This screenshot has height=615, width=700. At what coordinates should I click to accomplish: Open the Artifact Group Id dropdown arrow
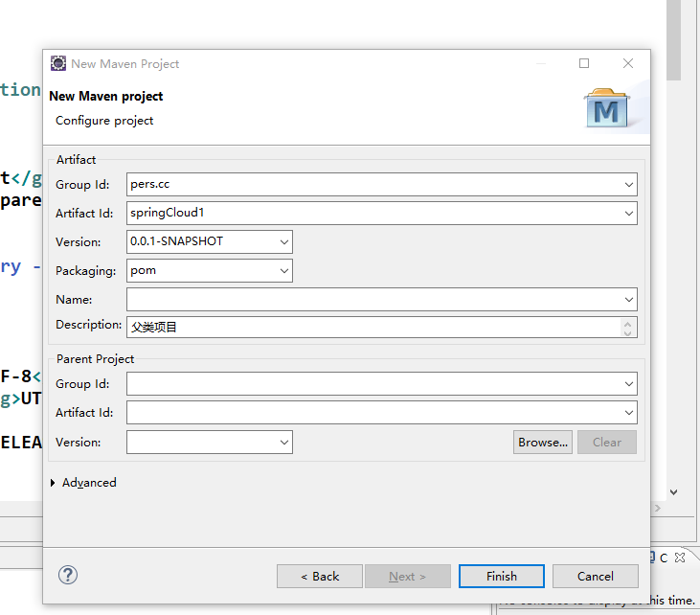(628, 185)
